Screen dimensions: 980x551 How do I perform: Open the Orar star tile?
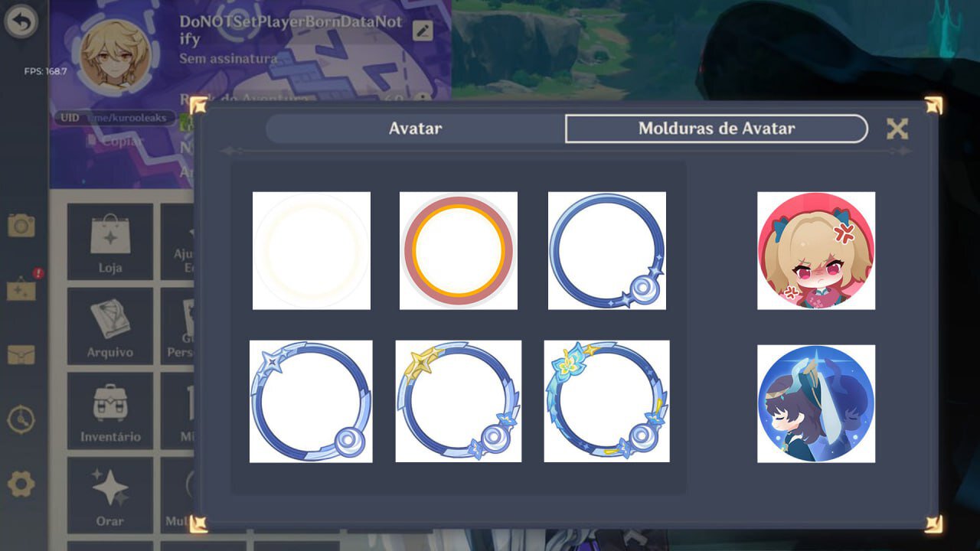pos(110,495)
